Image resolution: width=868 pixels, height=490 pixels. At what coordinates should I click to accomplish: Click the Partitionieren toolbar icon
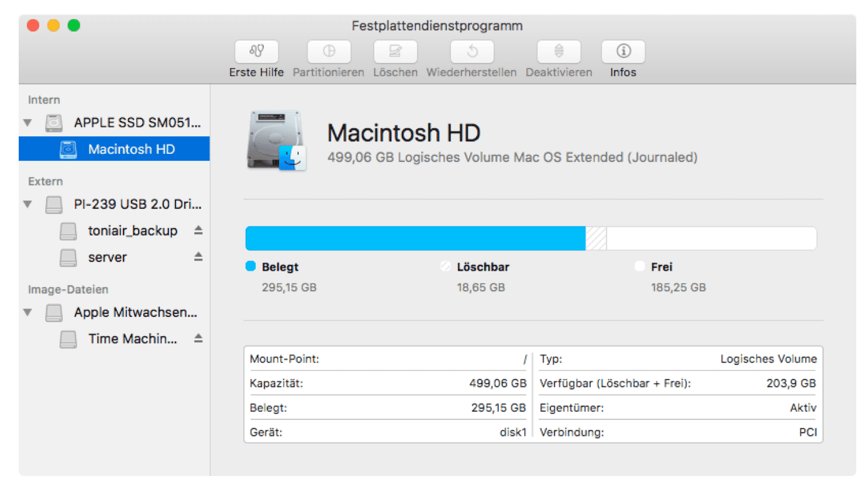(x=329, y=51)
